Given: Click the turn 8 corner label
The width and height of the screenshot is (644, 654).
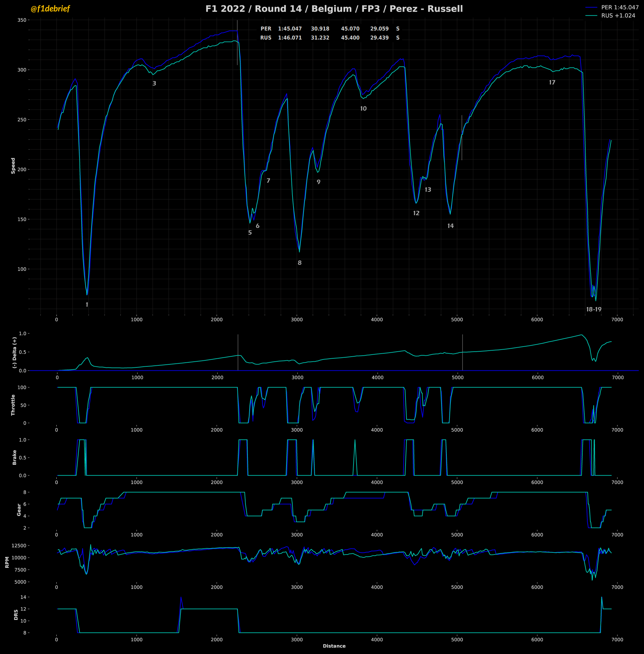Looking at the screenshot, I should pyautogui.click(x=300, y=262).
